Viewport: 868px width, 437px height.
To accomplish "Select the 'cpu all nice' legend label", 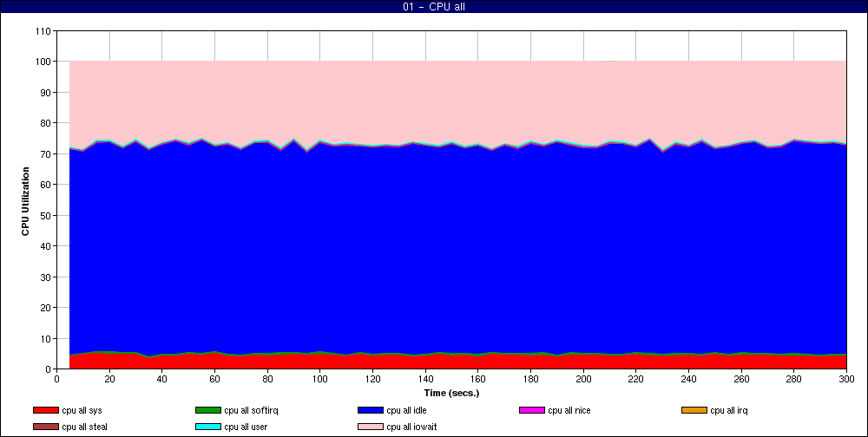I will pyautogui.click(x=569, y=410).
